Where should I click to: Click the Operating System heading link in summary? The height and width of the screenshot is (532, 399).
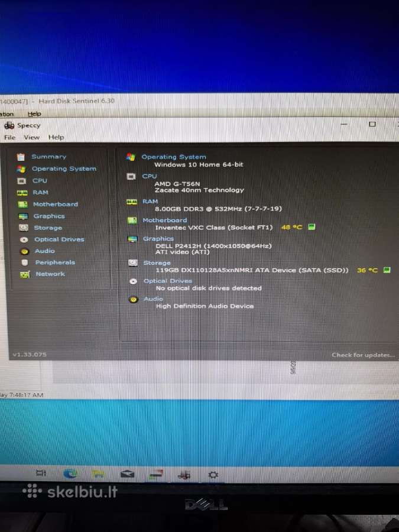pos(174,157)
